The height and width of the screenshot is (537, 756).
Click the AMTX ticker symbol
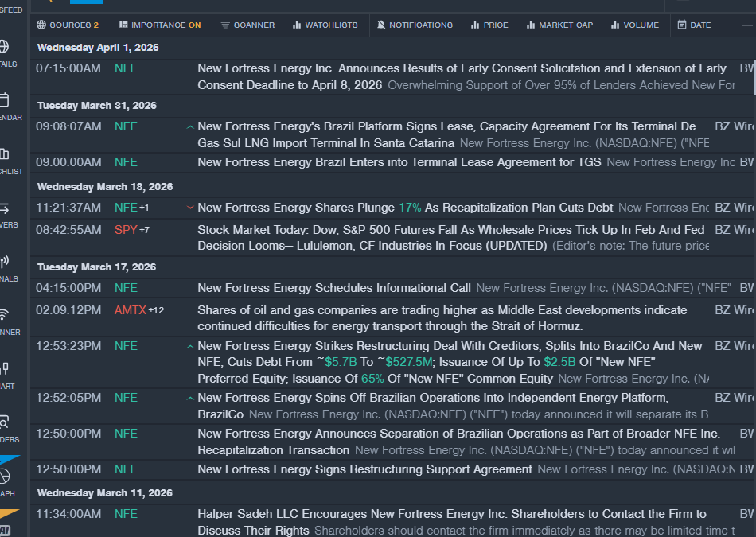(131, 310)
